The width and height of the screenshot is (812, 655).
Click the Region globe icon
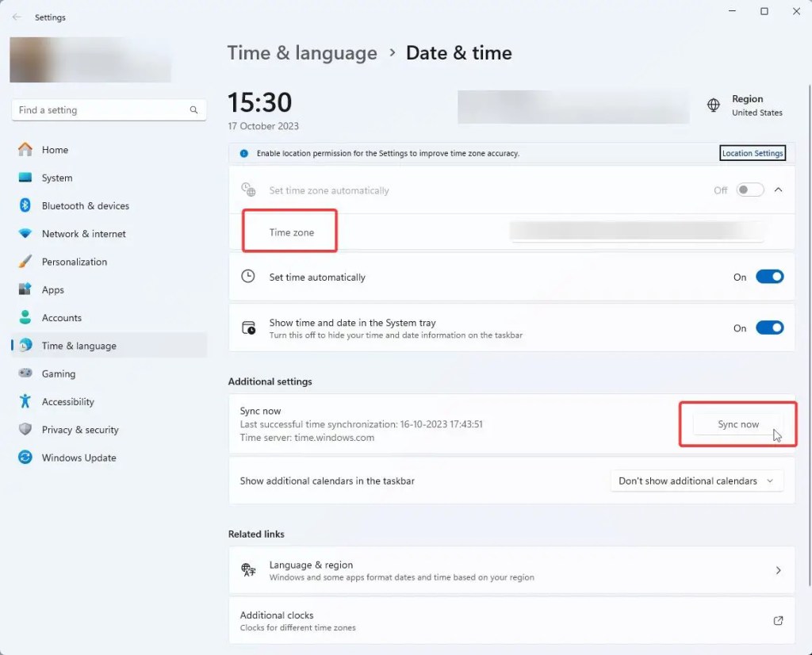(714, 105)
